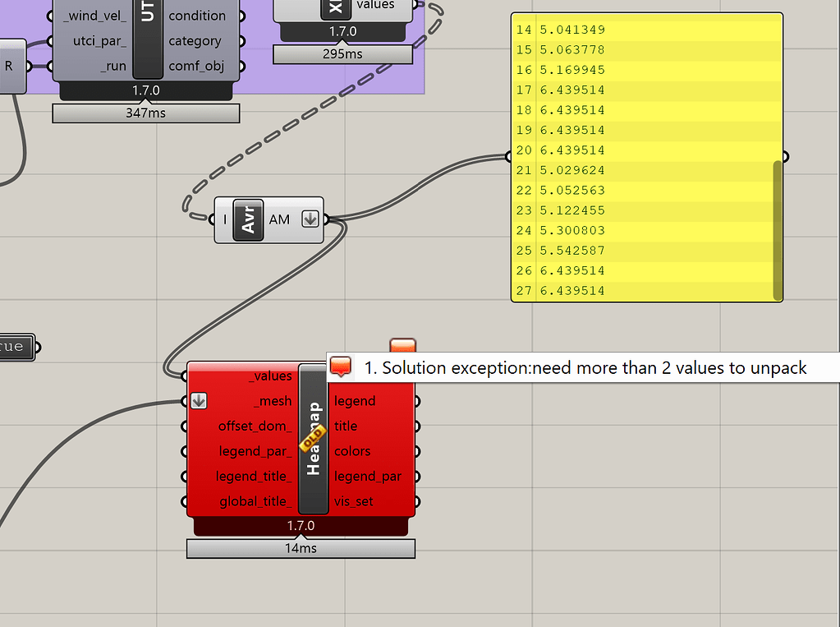Click the 14ms profiler label under Heatmap

301,548
